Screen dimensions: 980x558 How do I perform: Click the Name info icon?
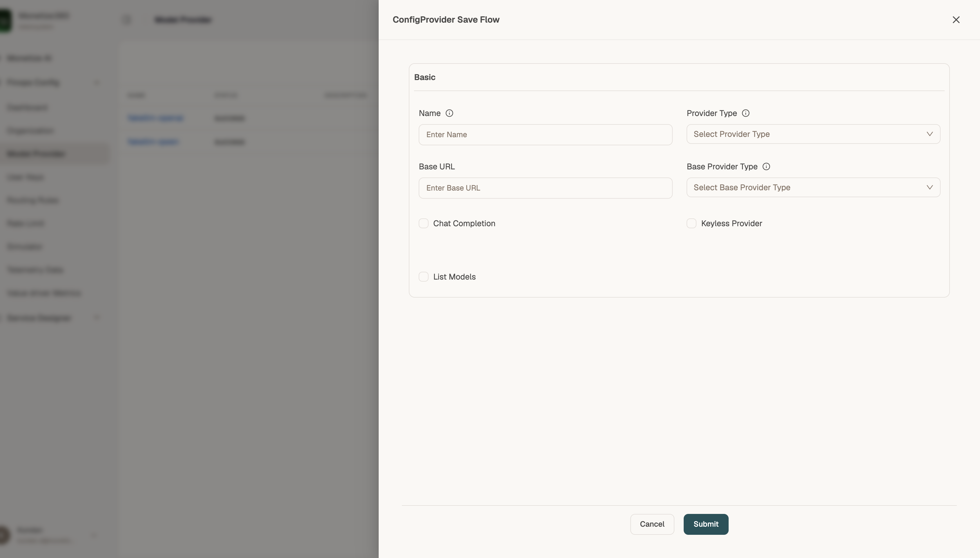449,113
